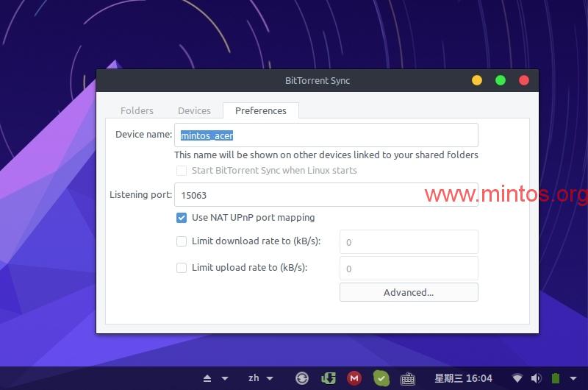
Task: Open the green download-arrow tray icon
Action: click(x=328, y=378)
